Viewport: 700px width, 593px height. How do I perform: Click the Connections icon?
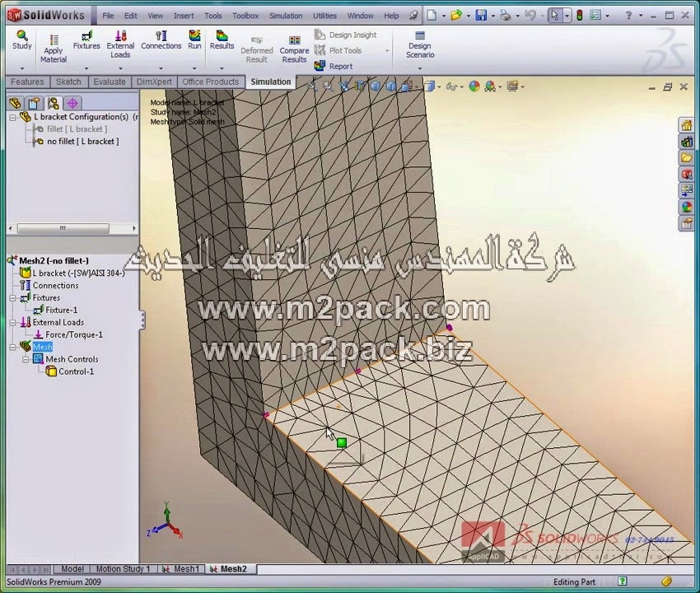[161, 40]
